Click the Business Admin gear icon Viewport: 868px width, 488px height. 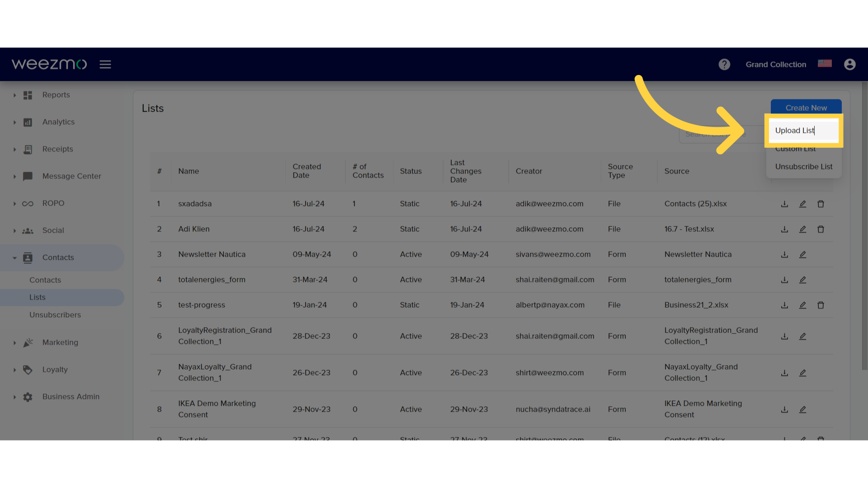pos(28,397)
